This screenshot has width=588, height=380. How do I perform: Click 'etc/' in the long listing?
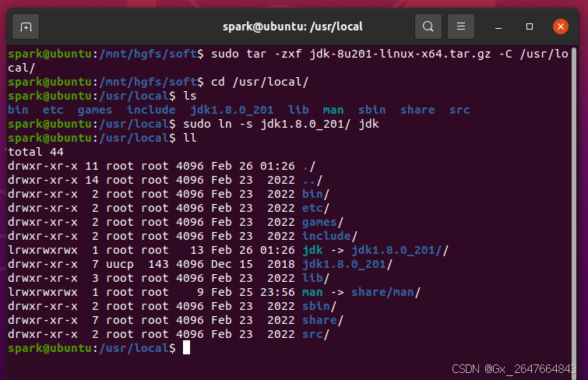coord(315,208)
